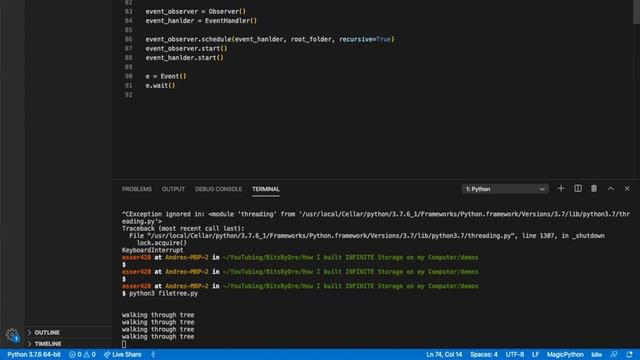Click 'recursive=True' argument in code
The width and height of the screenshot is (640, 360).
tap(365, 39)
